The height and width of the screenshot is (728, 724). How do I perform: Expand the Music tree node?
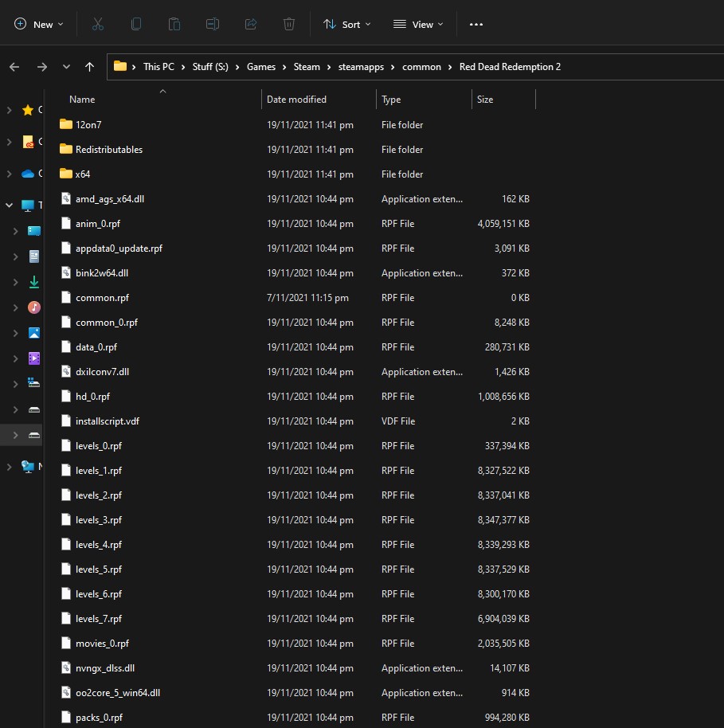click(16, 307)
